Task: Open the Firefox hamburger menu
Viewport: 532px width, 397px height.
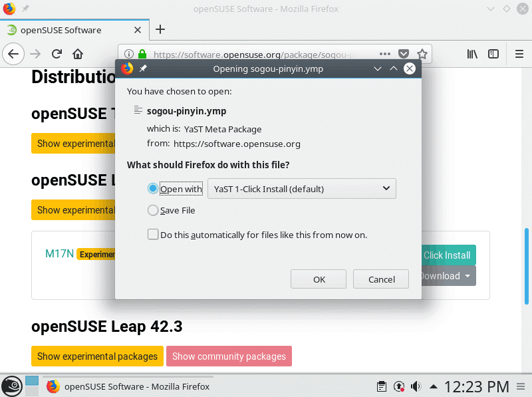Action: (519, 54)
